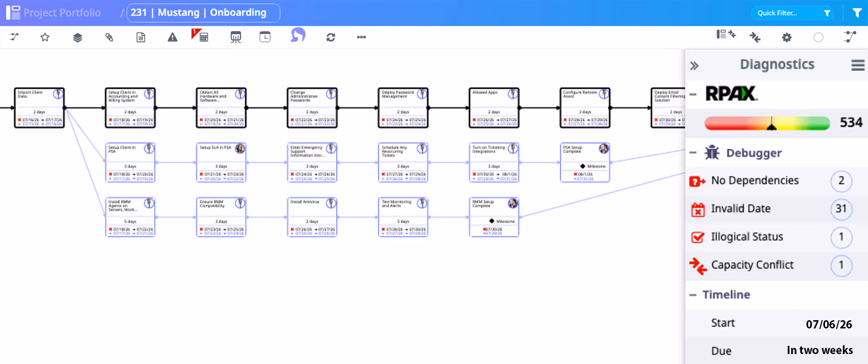Screen dimensions: 868x364
Task: Open the Change Administrative Passwords task card
Action: tap(312, 108)
